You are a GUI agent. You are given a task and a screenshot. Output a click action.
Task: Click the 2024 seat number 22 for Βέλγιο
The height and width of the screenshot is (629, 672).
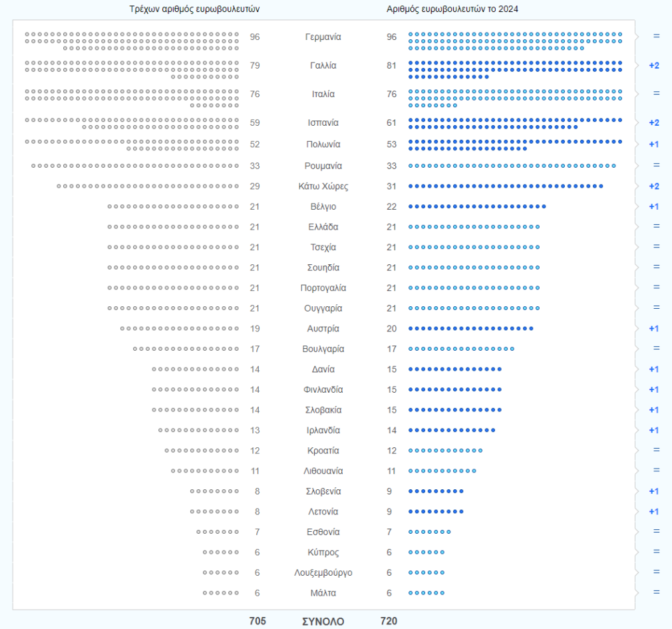(x=391, y=207)
